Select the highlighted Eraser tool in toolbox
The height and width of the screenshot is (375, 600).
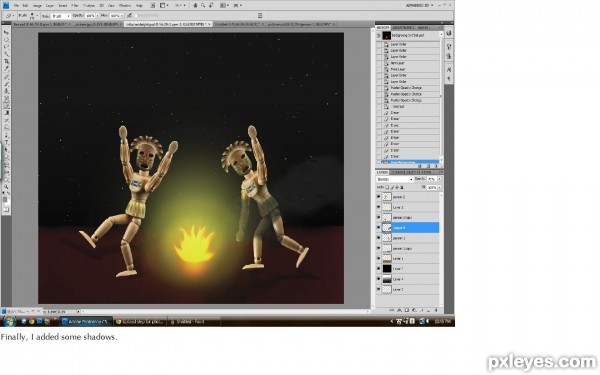(x=6, y=106)
